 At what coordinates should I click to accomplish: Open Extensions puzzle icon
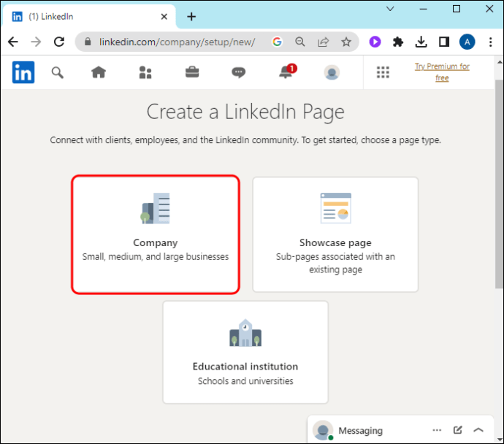coord(398,42)
